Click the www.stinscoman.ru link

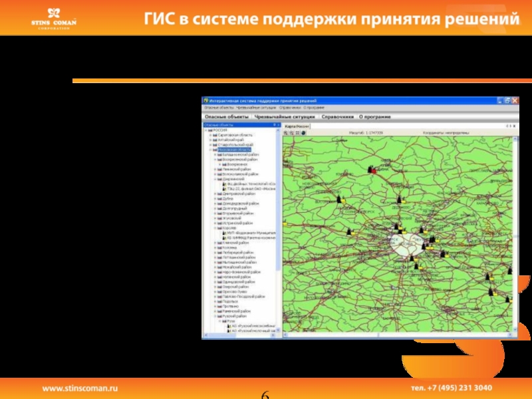[80, 388]
